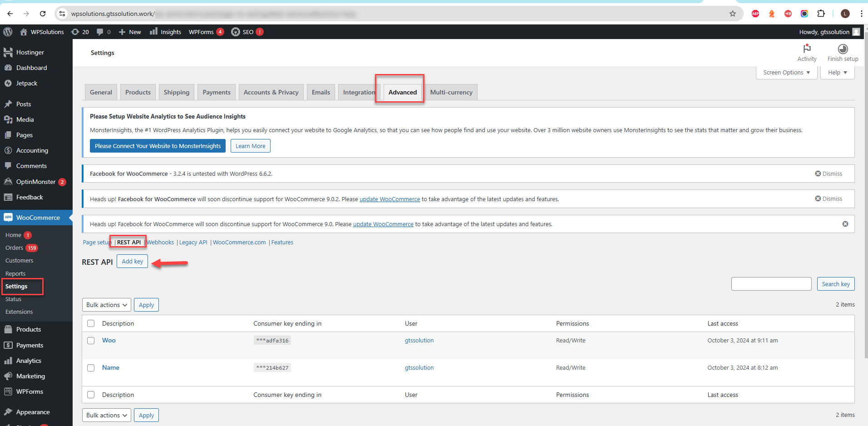Click the Finish setup progress icon
868x426 pixels.
(x=843, y=49)
